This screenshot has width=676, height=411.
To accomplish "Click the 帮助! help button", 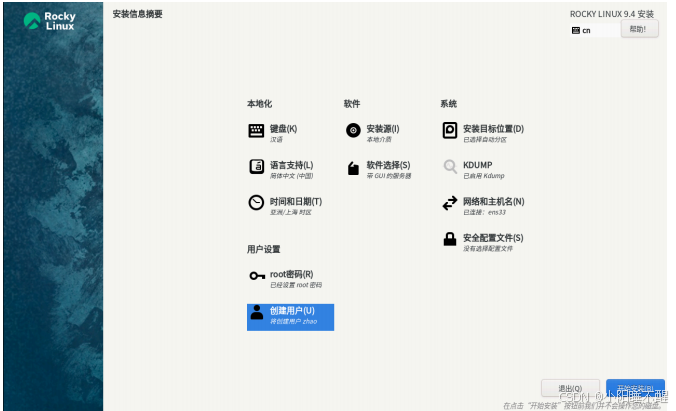I will point(639,29).
